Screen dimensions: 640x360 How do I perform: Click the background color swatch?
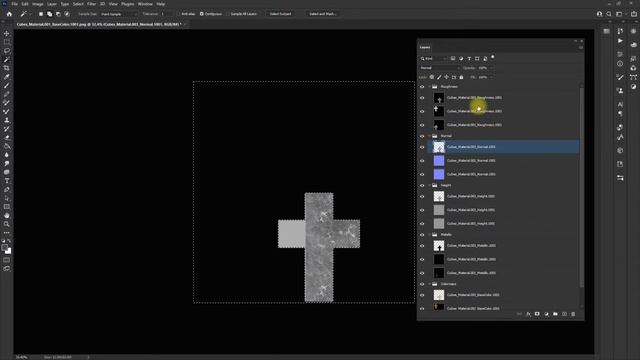[9, 251]
